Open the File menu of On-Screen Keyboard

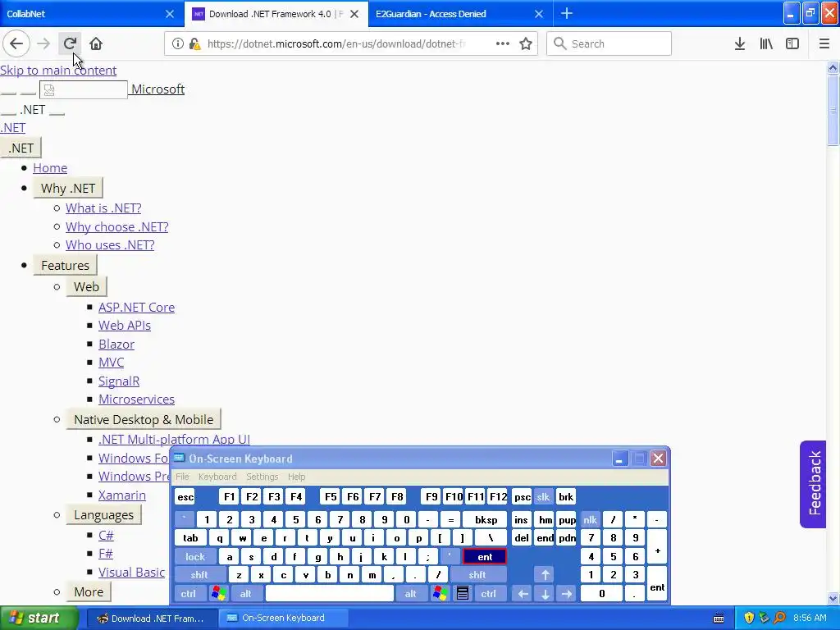click(182, 477)
